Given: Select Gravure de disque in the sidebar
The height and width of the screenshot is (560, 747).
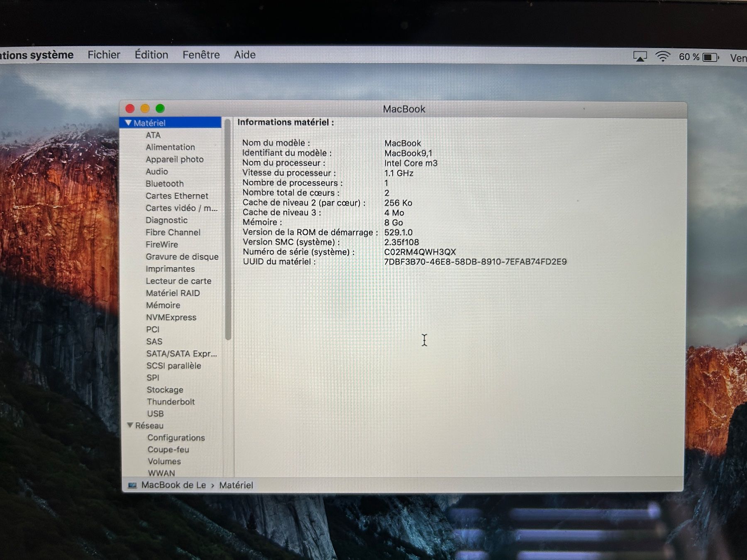Looking at the screenshot, I should pos(182,257).
